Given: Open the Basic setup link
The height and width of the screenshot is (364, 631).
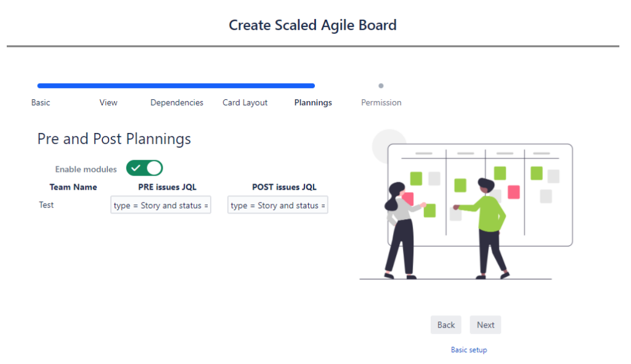Looking at the screenshot, I should [x=469, y=350].
